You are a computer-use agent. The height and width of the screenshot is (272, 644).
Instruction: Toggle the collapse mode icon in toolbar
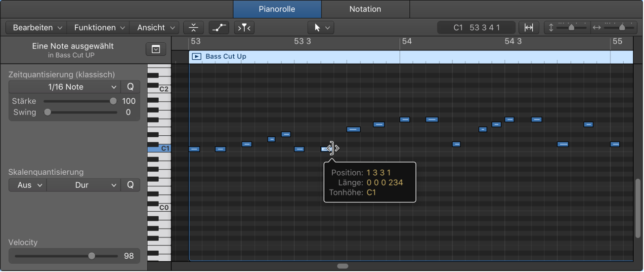pos(193,28)
